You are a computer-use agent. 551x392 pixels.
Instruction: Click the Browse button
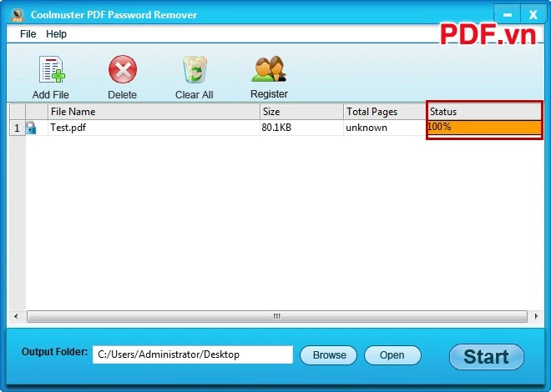tap(329, 355)
